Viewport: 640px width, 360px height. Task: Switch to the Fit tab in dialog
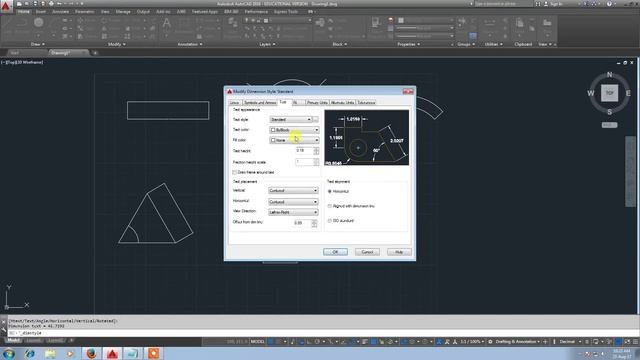298,102
